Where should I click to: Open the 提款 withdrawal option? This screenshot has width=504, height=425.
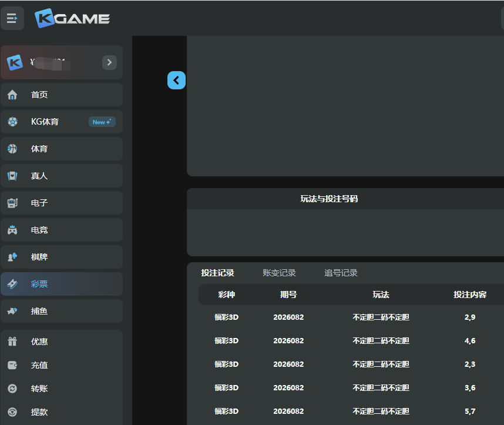tap(39, 412)
